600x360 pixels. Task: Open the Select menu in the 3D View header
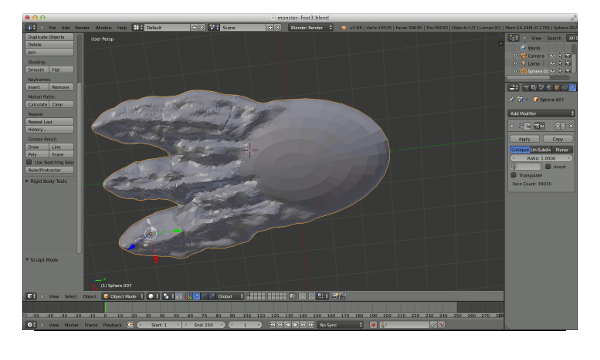[71, 296]
